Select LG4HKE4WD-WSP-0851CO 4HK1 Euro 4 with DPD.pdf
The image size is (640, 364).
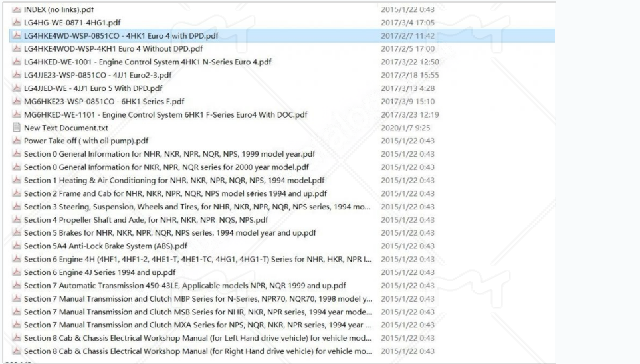point(121,35)
